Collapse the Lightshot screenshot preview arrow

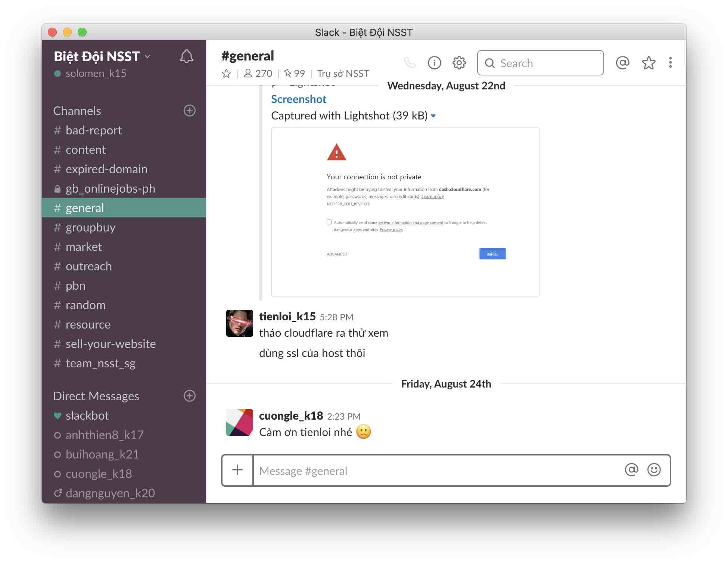click(433, 116)
